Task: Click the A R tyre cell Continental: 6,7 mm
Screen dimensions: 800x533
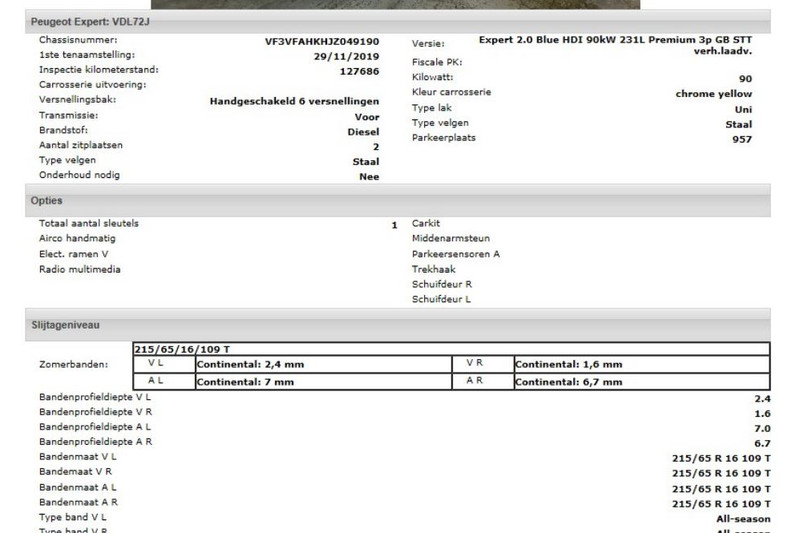Action: [568, 382]
